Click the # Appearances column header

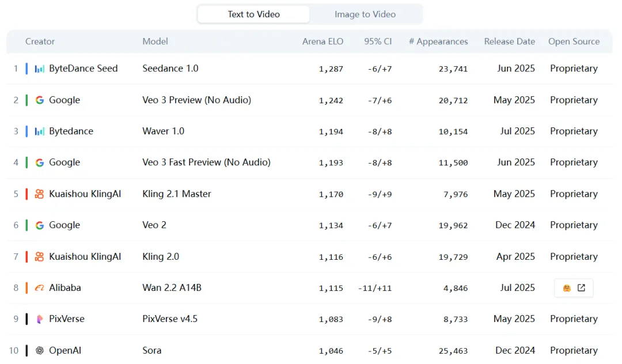(438, 41)
